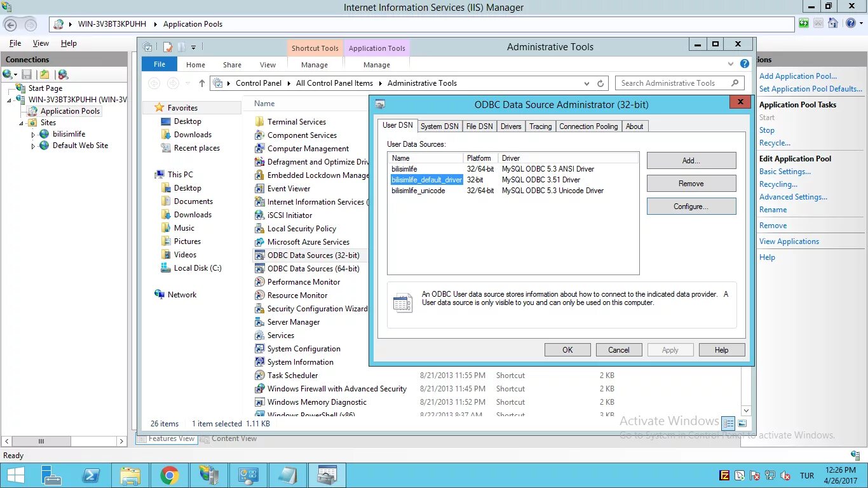The width and height of the screenshot is (868, 488).
Task: Click the Up arrow in Explorer navigation
Action: click(x=202, y=83)
